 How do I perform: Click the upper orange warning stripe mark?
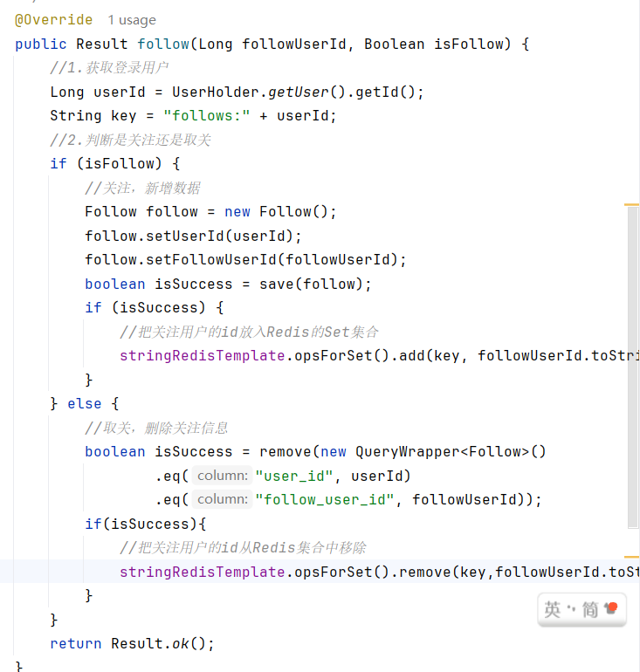click(x=631, y=205)
